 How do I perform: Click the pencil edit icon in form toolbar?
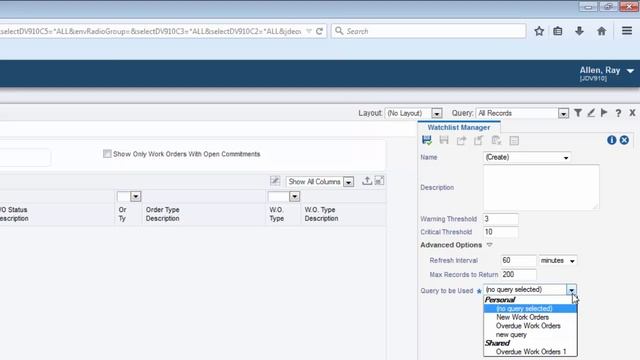pos(591,113)
